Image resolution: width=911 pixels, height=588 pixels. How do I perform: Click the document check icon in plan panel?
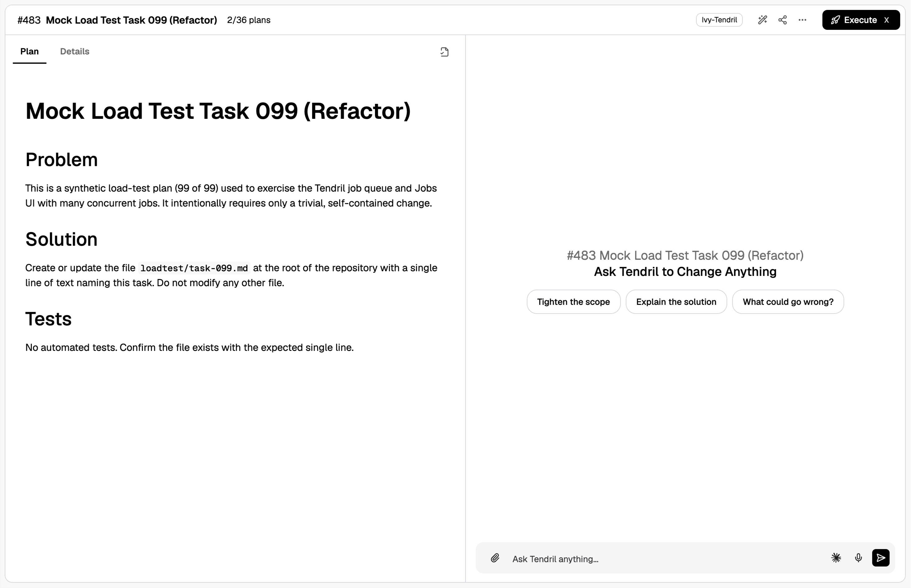(444, 52)
